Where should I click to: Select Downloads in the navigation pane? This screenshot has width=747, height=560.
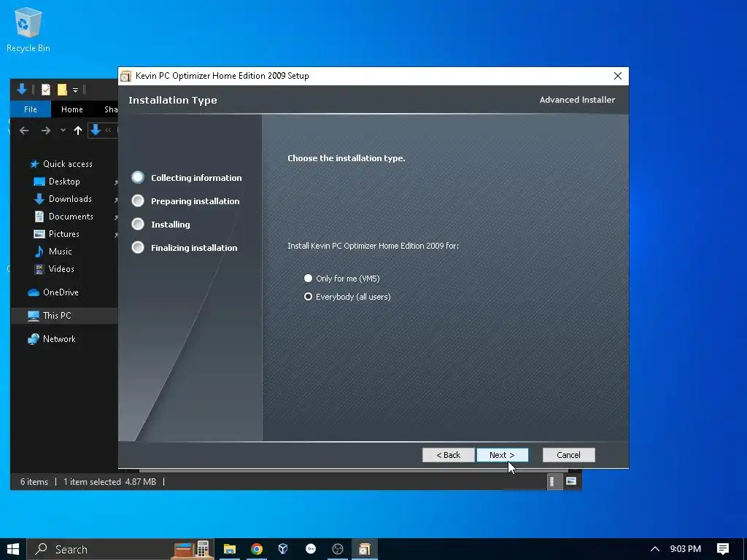pyautogui.click(x=70, y=199)
